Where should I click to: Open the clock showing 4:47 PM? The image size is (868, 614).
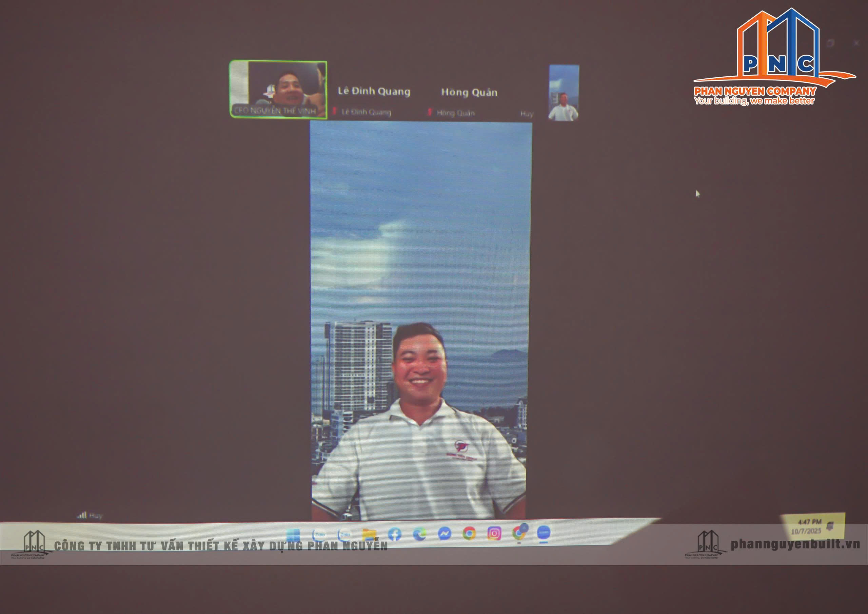(x=809, y=526)
